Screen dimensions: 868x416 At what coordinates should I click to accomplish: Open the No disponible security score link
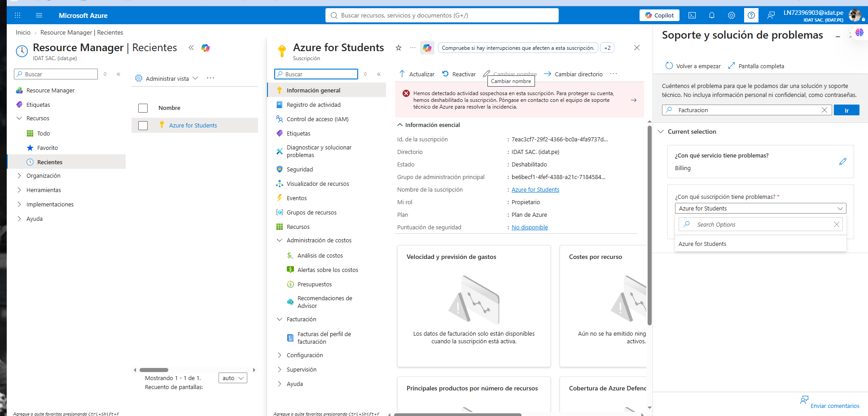530,227
